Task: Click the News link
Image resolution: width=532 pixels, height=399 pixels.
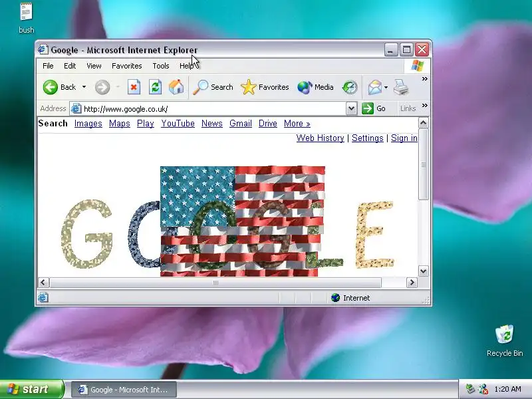Action: pyautogui.click(x=212, y=124)
